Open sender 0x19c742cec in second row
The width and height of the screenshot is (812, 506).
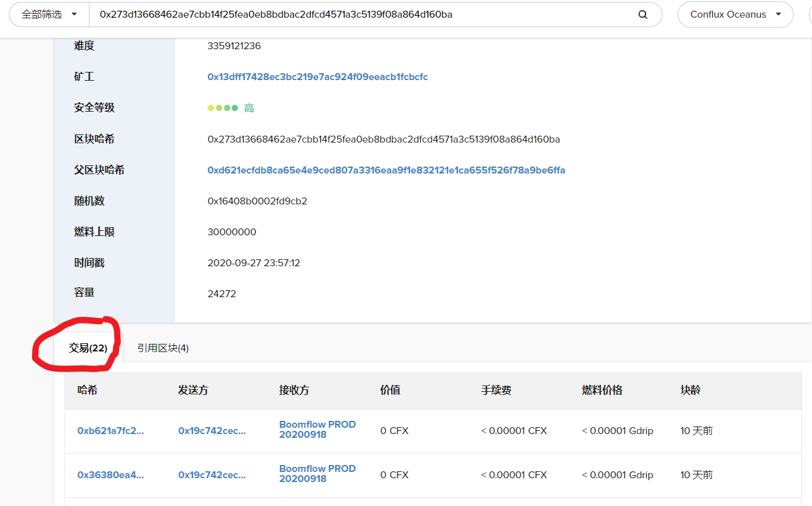212,475
